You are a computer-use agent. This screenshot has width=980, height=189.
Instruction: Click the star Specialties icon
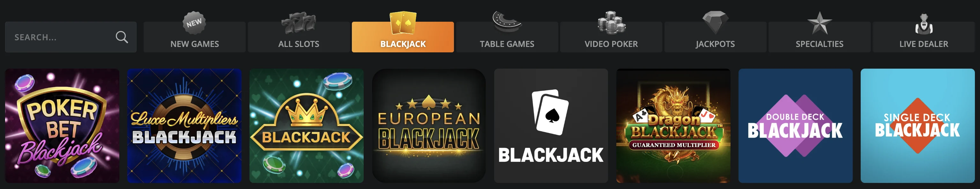click(x=820, y=23)
